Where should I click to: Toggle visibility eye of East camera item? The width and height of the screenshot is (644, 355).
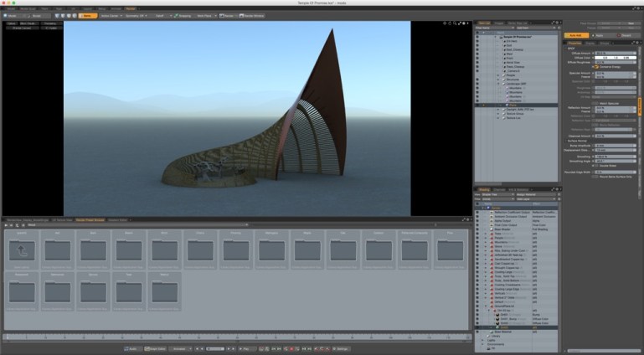(477, 45)
